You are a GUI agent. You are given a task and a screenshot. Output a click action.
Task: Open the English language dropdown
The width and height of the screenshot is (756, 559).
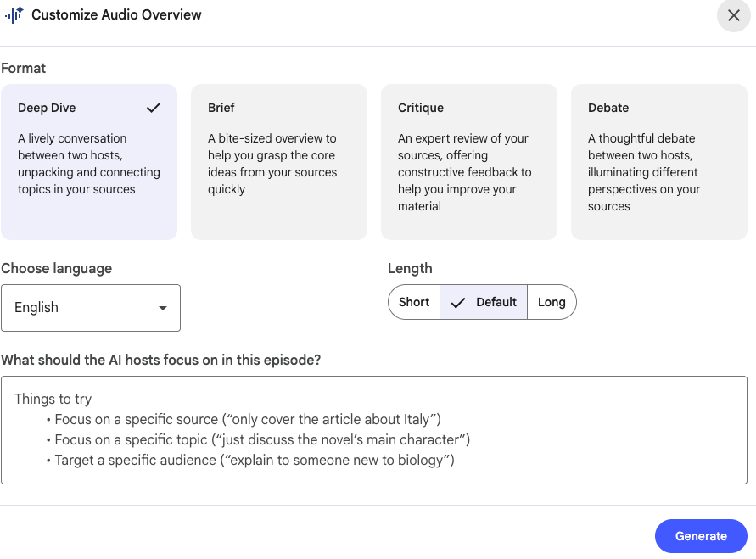pos(91,308)
